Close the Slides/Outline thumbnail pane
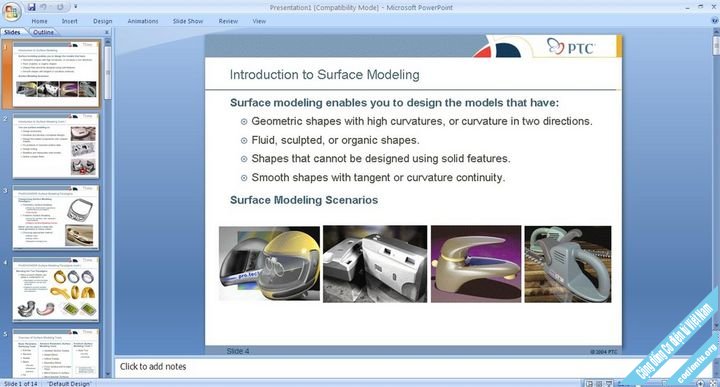The height and width of the screenshot is (387, 720). tap(107, 32)
